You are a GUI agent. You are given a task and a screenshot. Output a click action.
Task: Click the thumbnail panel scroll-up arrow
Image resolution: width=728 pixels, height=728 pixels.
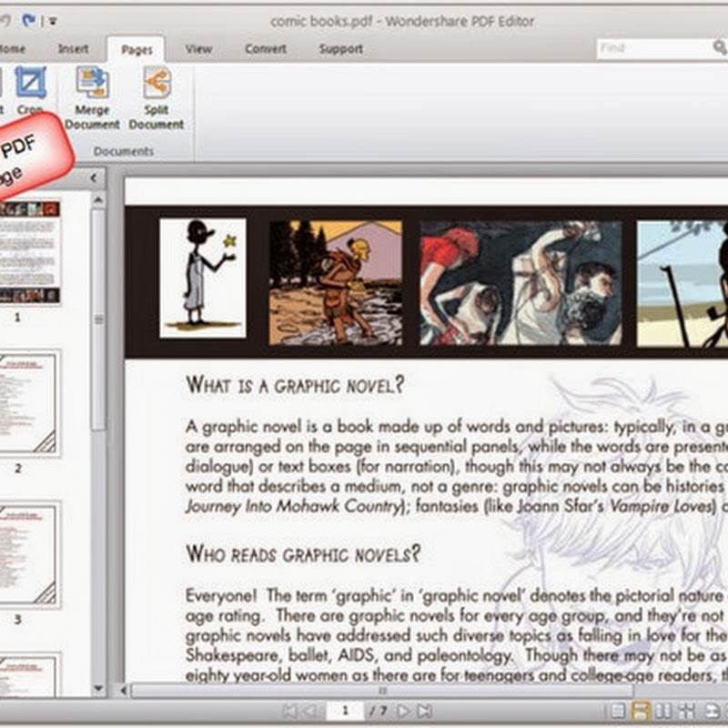98,200
